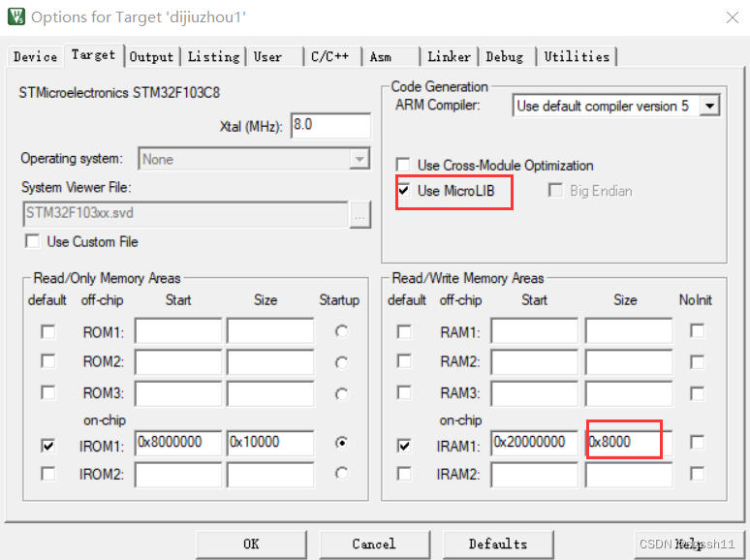The height and width of the screenshot is (560, 750).
Task: Close the Options for Target dialog
Action: coord(732,17)
